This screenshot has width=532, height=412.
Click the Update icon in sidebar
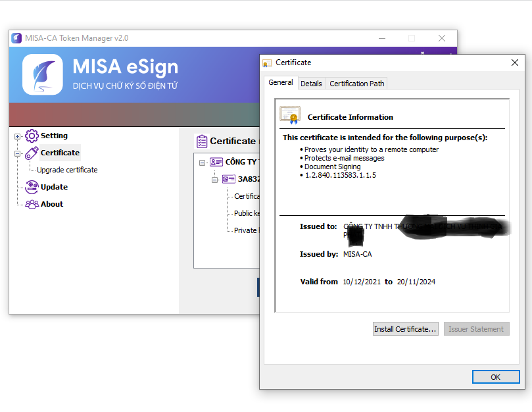click(32, 187)
